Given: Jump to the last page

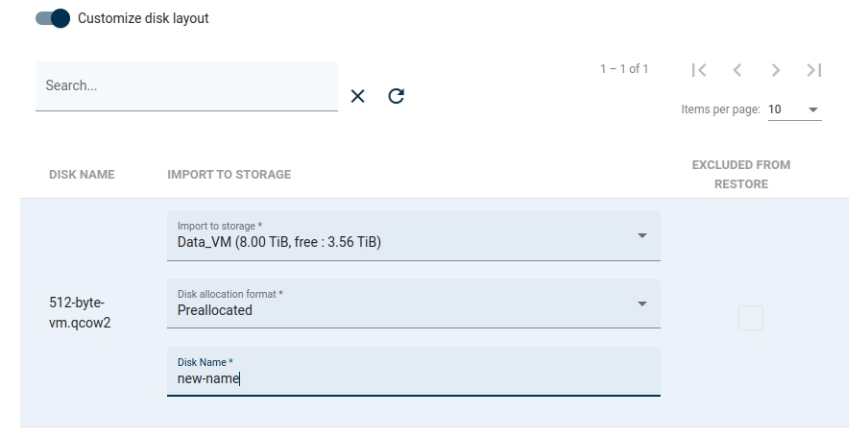Looking at the screenshot, I should tap(814, 70).
